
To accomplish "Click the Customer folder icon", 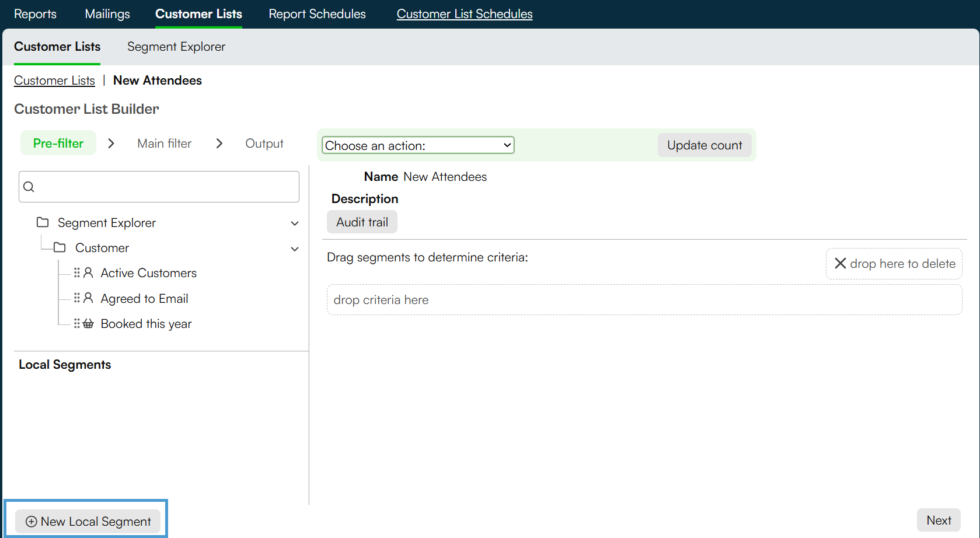I will [x=60, y=247].
